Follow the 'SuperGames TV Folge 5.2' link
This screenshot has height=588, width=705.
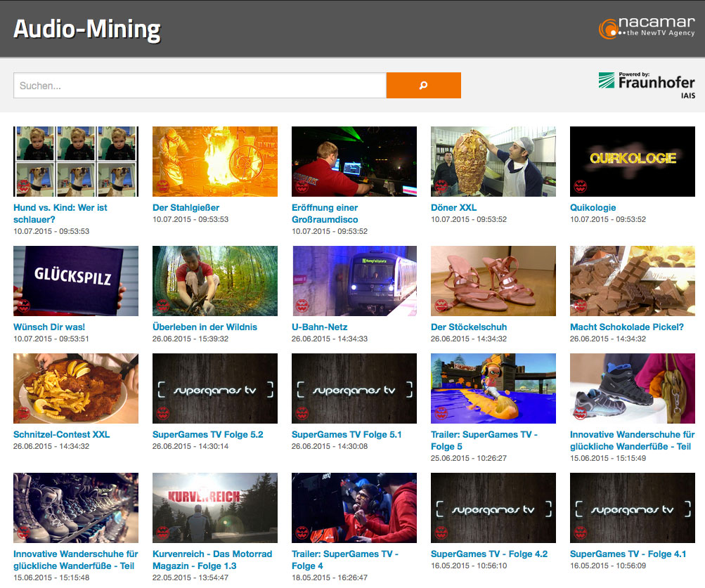tap(208, 435)
